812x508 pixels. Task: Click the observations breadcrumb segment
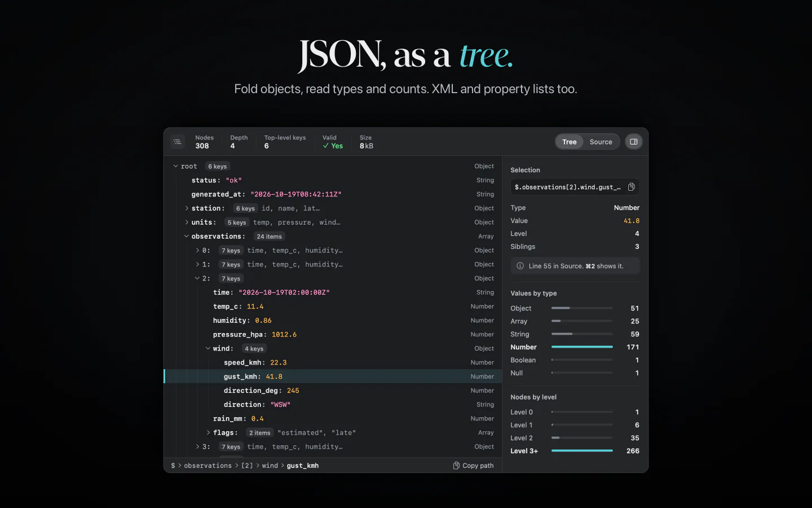tap(208, 466)
